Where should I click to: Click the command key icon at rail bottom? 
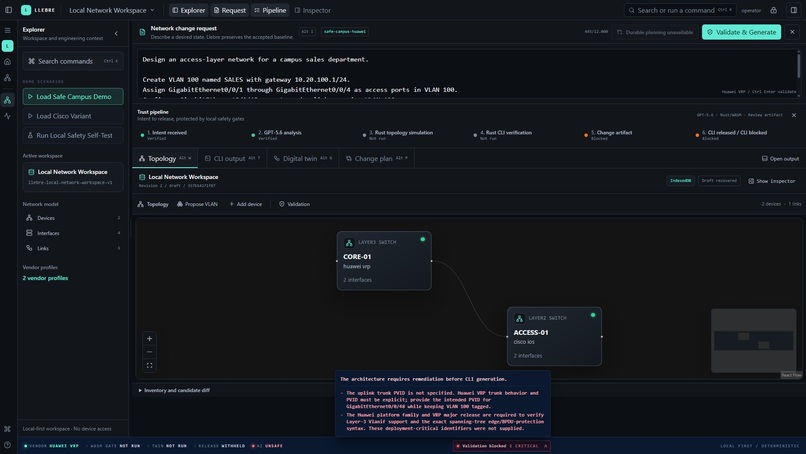[7, 429]
